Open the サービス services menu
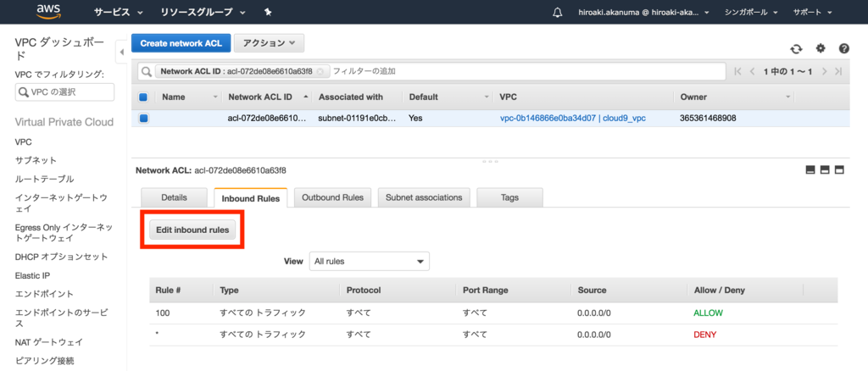The height and width of the screenshot is (371, 868). (118, 12)
